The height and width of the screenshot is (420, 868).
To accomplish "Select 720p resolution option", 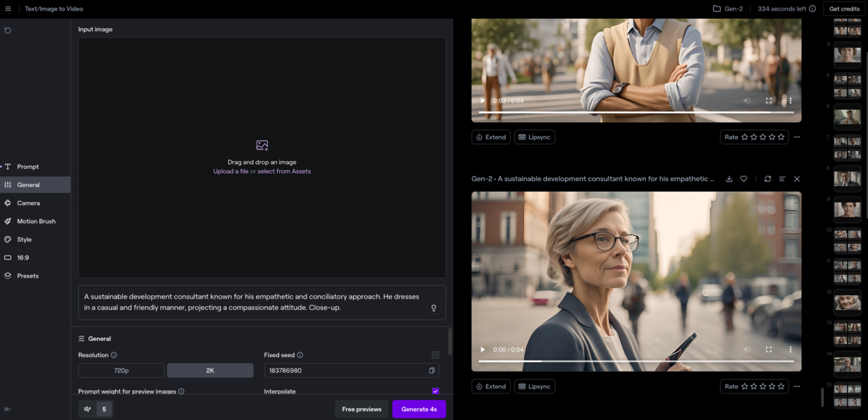I will tap(121, 370).
